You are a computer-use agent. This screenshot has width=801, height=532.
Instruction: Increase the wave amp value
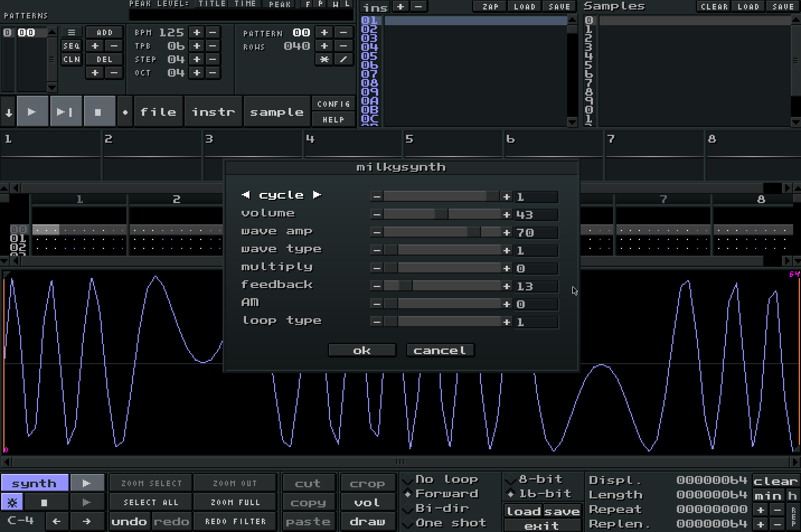[507, 233]
